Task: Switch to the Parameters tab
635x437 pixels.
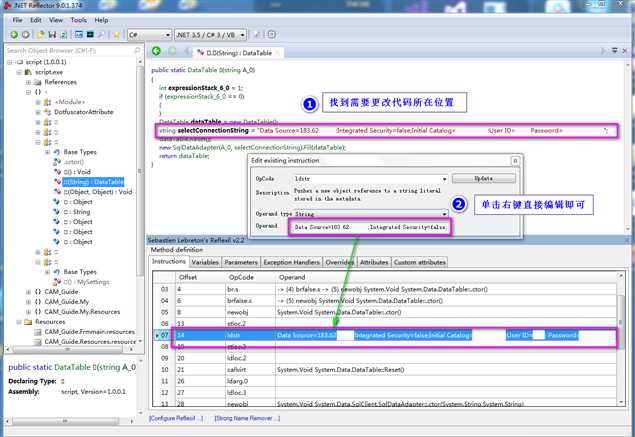Action: point(241,262)
